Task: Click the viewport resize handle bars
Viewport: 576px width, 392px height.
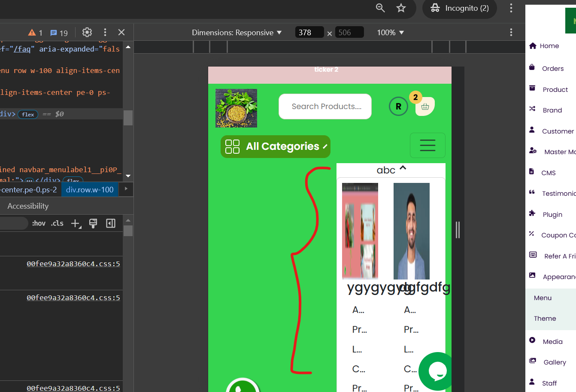Action: click(x=458, y=230)
